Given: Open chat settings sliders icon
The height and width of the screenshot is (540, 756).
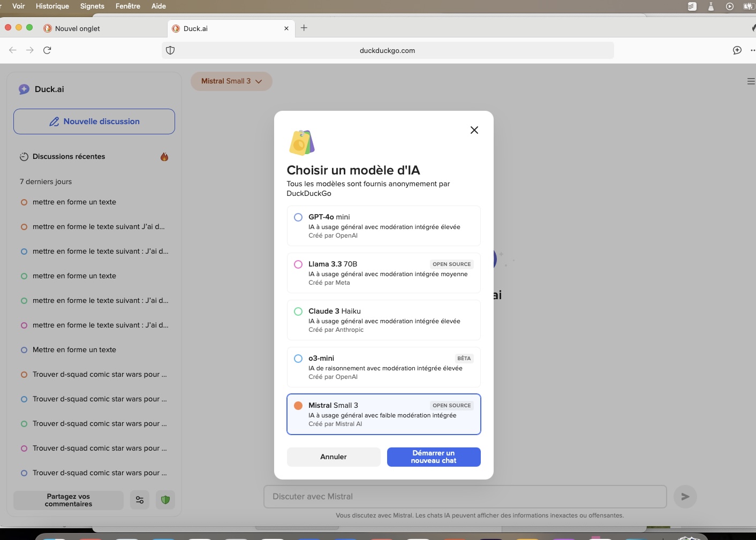Looking at the screenshot, I should [140, 500].
